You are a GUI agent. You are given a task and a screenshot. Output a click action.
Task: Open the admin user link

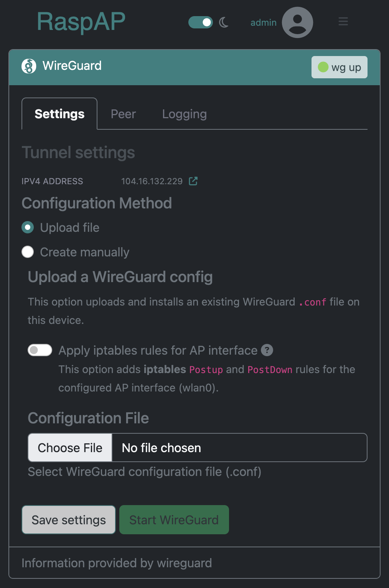(x=263, y=23)
